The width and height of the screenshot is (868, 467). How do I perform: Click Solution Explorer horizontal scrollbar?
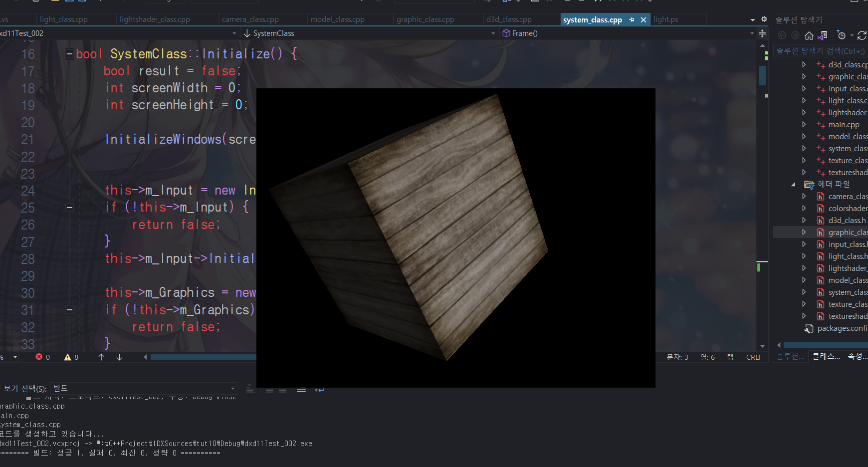[x=826, y=345]
